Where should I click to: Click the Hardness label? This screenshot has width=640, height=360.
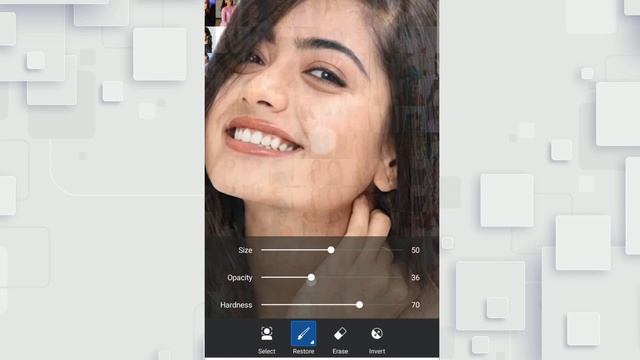[x=236, y=305]
